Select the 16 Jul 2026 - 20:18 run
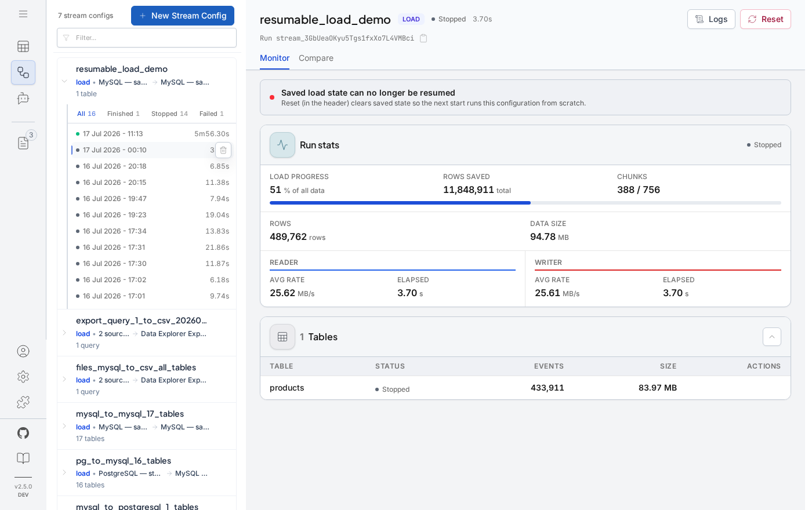 (x=153, y=166)
